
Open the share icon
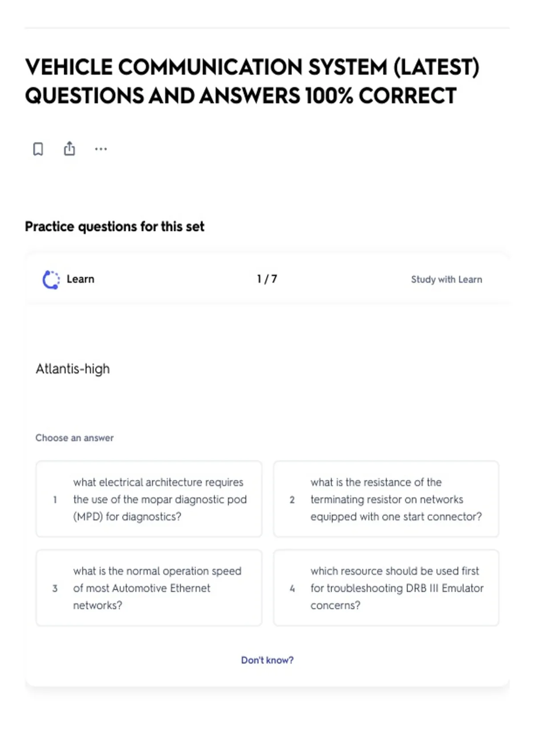click(x=69, y=148)
